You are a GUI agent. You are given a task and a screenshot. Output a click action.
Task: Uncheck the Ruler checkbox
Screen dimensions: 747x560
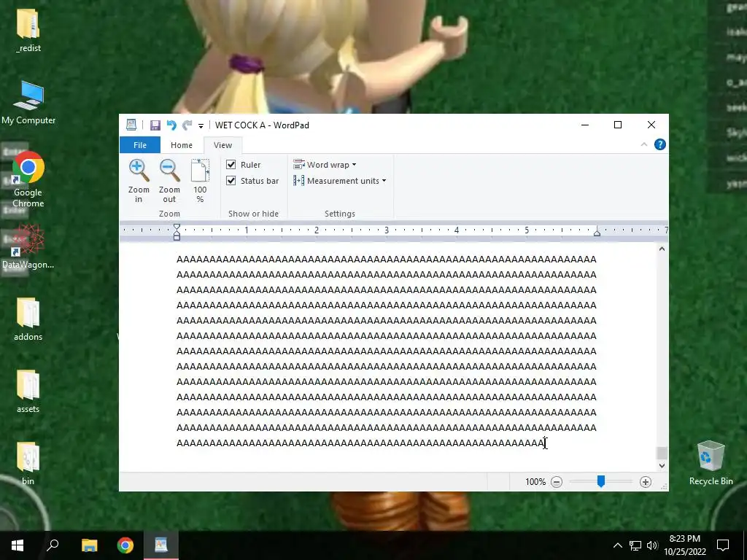tap(231, 165)
